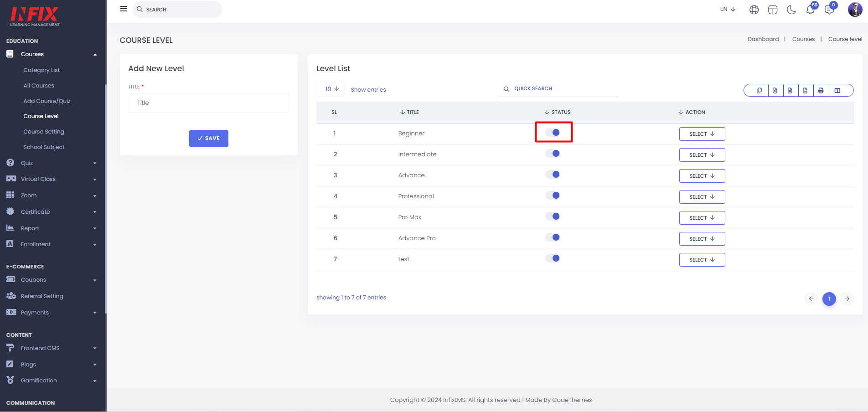This screenshot has width=868, height=412.
Task: Click the globe website icon
Action: point(754,10)
